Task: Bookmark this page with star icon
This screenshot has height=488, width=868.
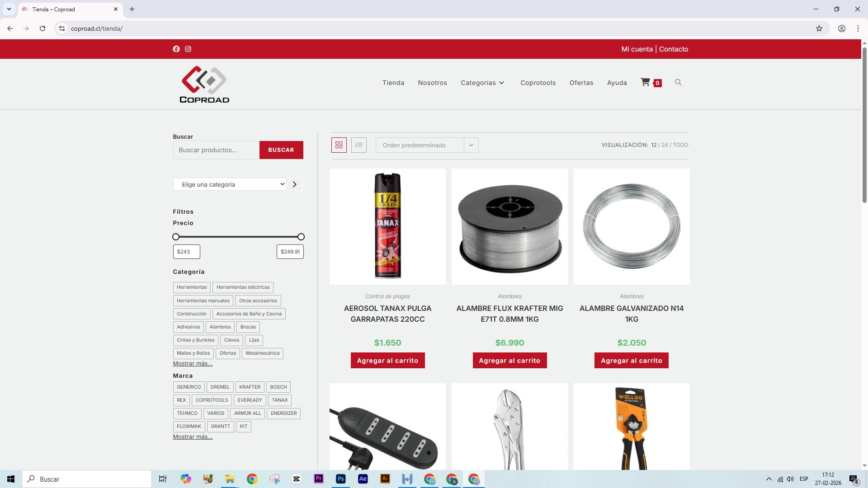Action: click(819, 28)
